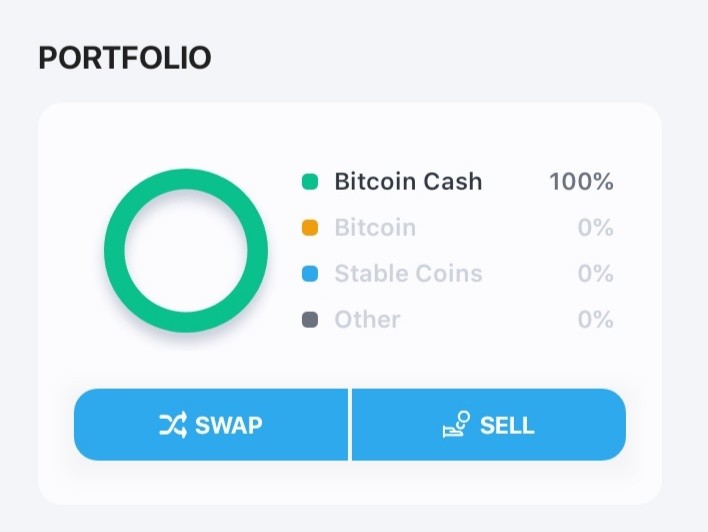Tap the SELL button
This screenshot has height=532, width=708.
(x=489, y=425)
